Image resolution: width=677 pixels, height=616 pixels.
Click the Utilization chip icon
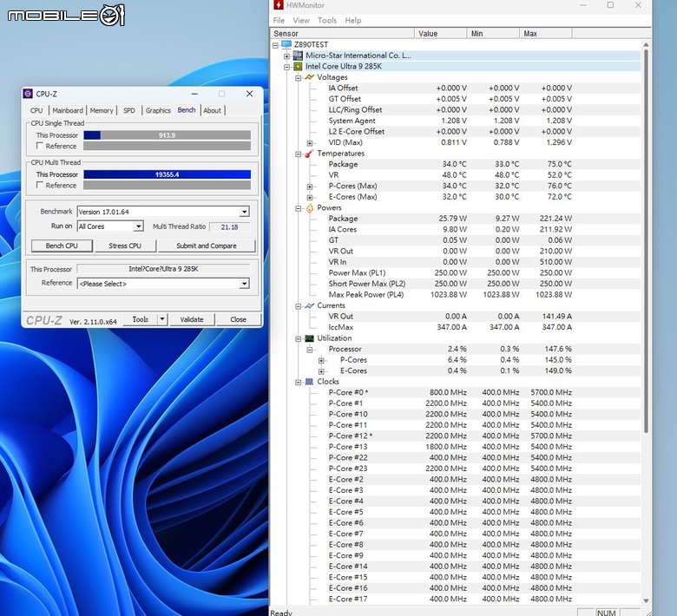(309, 338)
